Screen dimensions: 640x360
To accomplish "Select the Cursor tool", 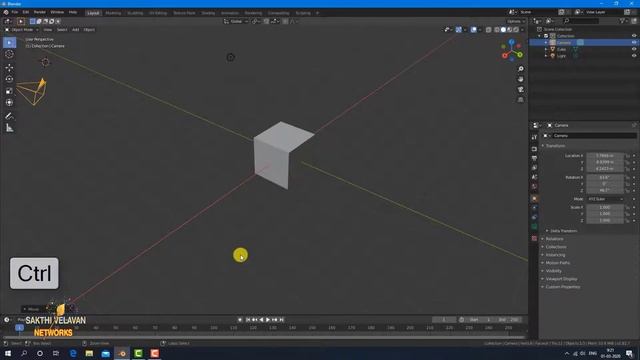I will 9,54.
